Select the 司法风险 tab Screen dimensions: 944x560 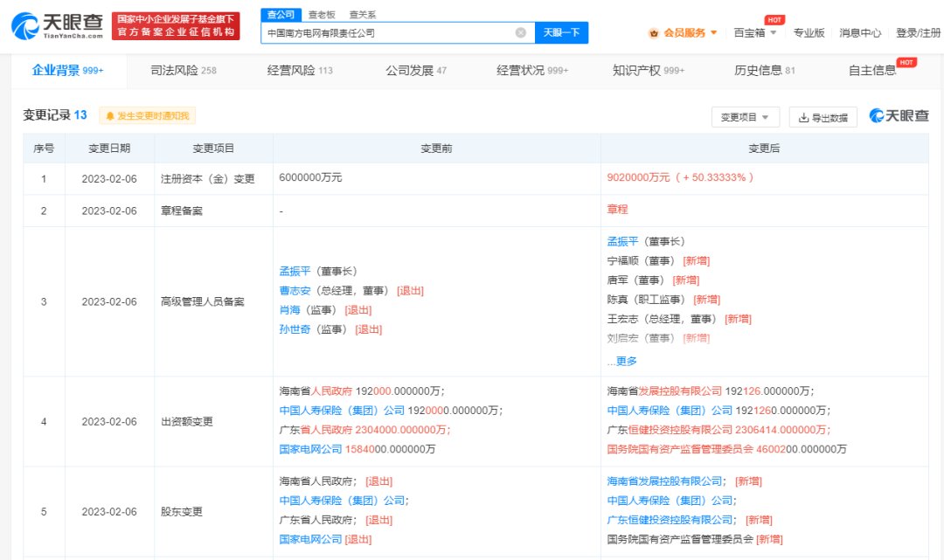tap(183, 71)
